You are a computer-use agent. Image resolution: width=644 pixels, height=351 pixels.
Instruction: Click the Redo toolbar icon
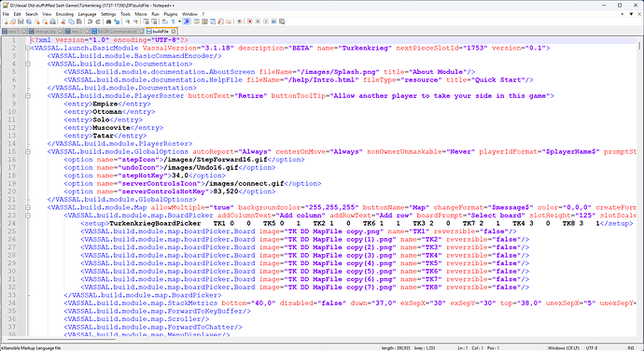99,21
